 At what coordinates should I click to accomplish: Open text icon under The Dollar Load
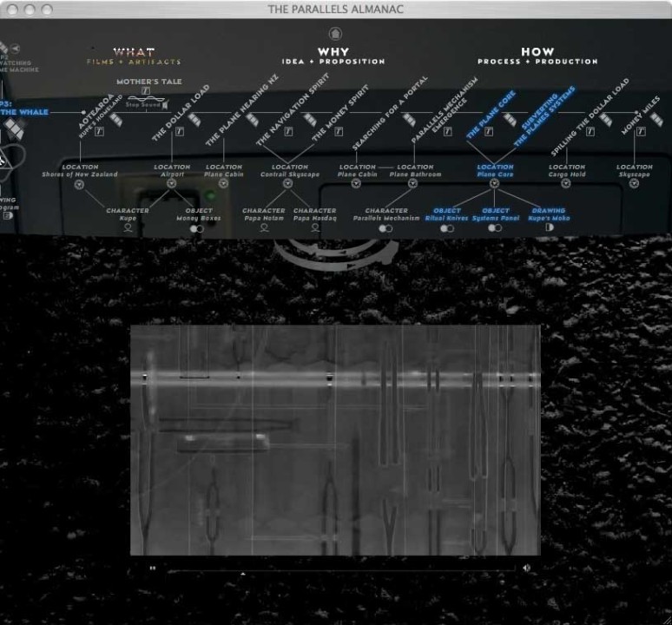point(180,132)
